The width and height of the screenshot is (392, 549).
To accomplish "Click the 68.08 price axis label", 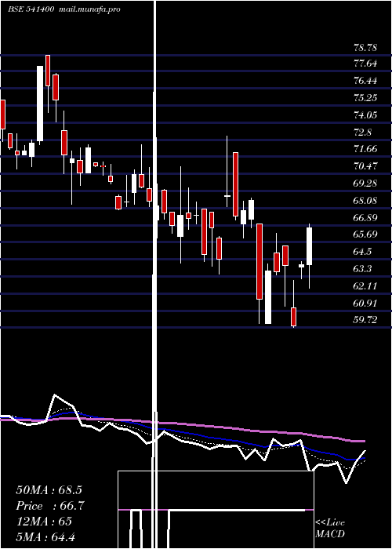I will pos(365,201).
